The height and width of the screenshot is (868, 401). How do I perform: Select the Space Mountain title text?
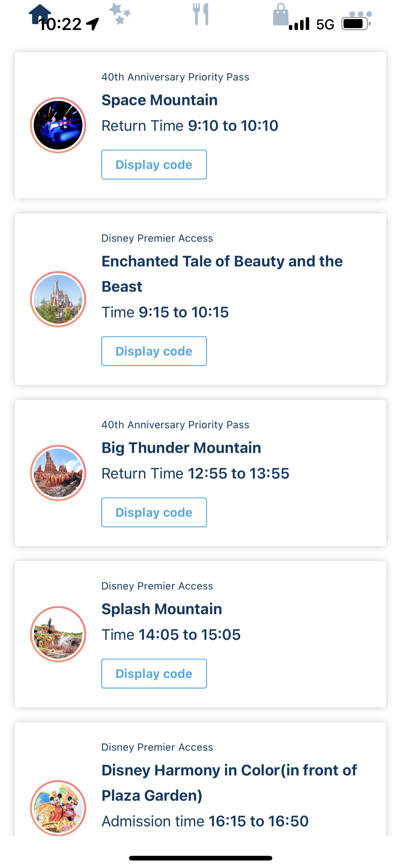[160, 100]
